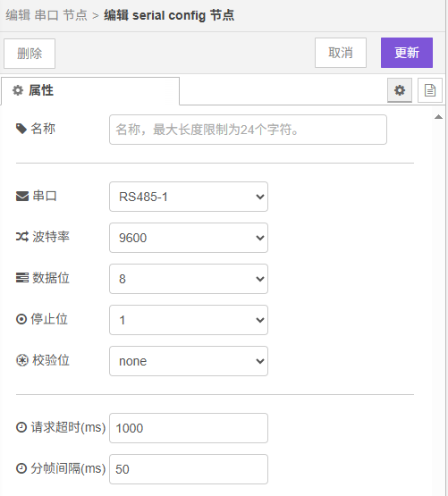
Task: Open the 串口 RS485-1 dropdown
Action: [x=189, y=197]
